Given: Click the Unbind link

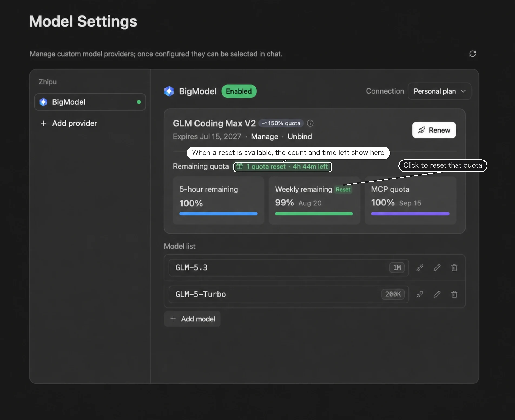Looking at the screenshot, I should pos(299,137).
